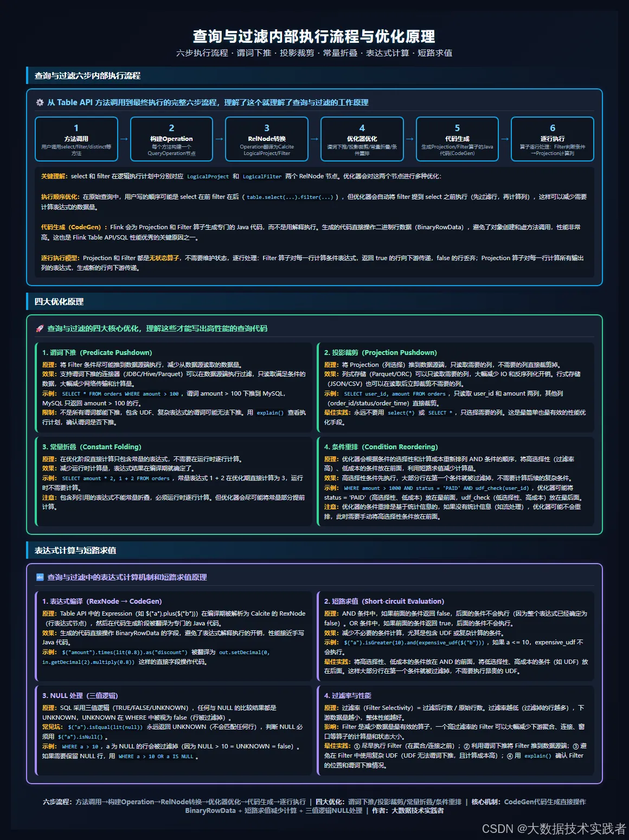Click the gear icon beside the Table API heading
Image resolution: width=629 pixels, height=840 pixels.
pyautogui.click(x=40, y=102)
